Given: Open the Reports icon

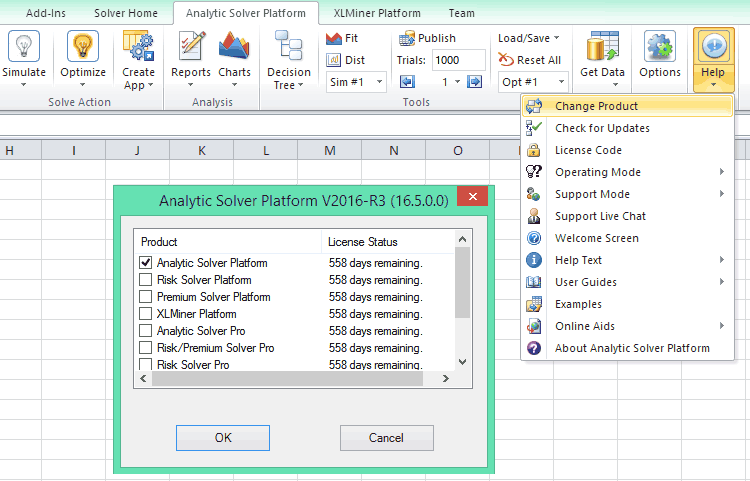Looking at the screenshot, I should coord(190,47).
